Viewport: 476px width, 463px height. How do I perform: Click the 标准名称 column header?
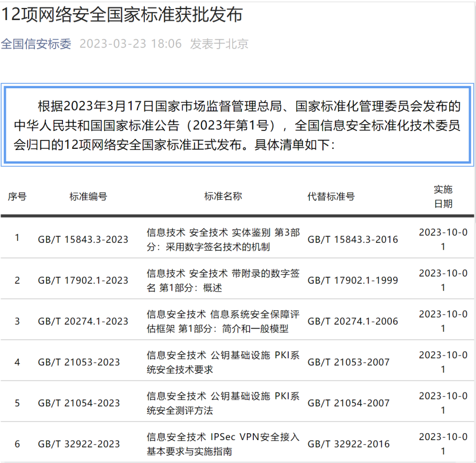pyautogui.click(x=223, y=196)
